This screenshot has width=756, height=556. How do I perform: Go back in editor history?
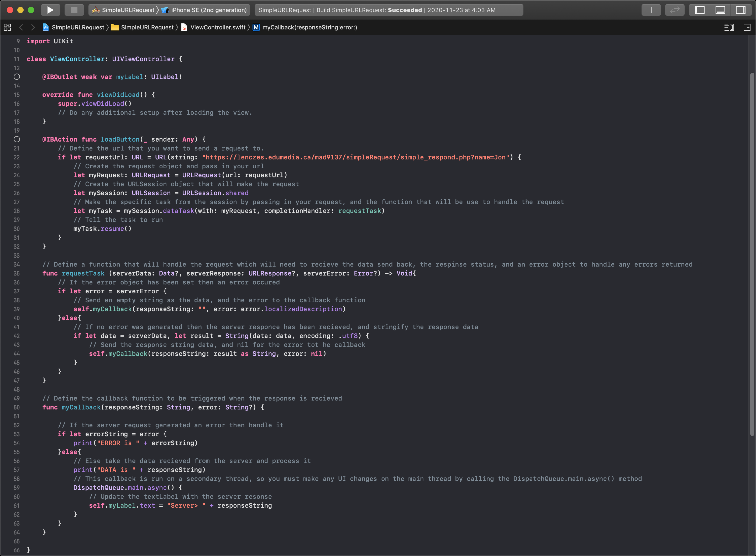tap(21, 27)
